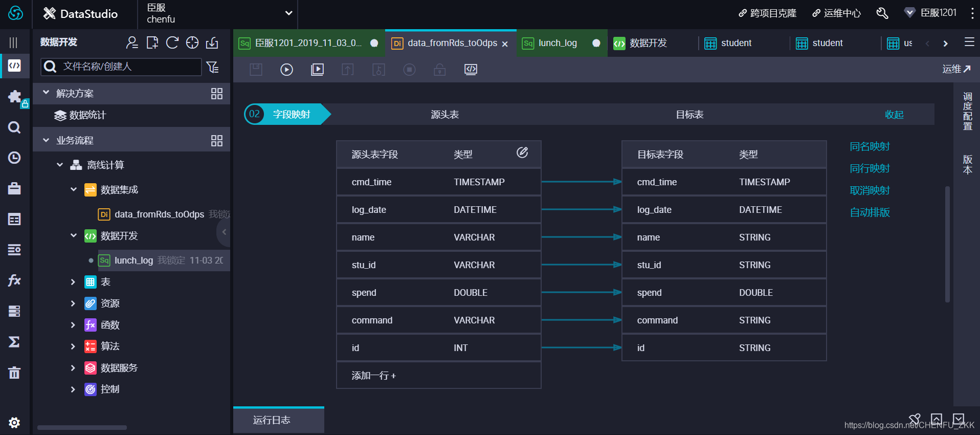Expand the 表 tree node

click(73, 282)
